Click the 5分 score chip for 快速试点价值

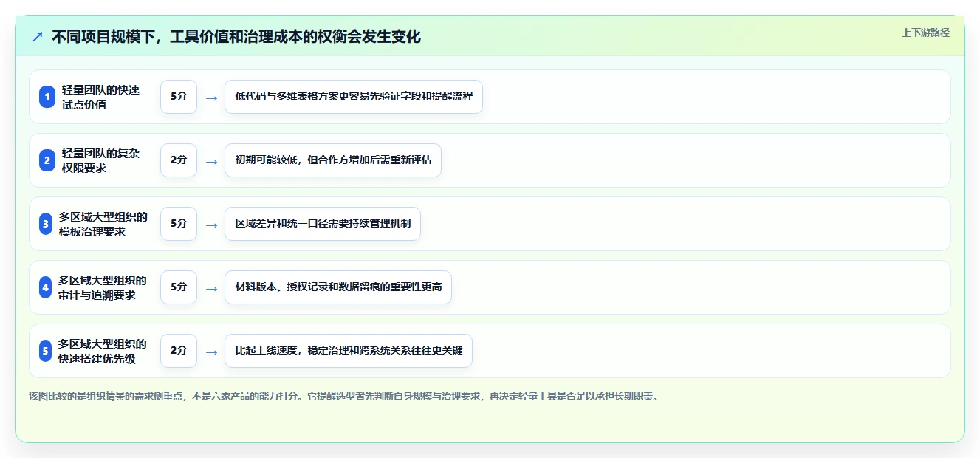click(179, 97)
